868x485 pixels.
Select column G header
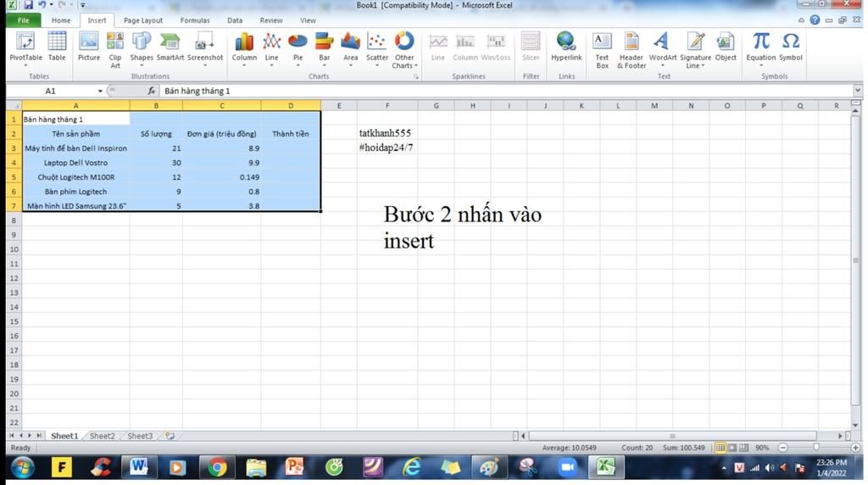tap(437, 105)
